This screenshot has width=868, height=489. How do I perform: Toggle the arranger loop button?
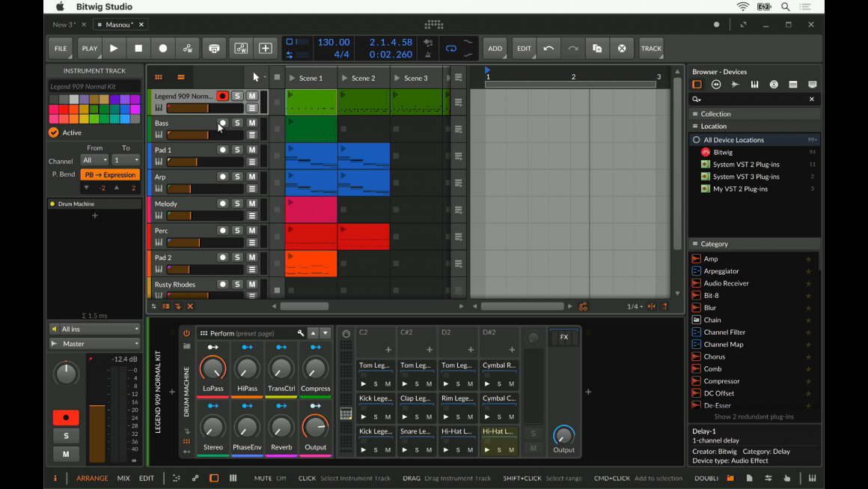click(x=451, y=49)
